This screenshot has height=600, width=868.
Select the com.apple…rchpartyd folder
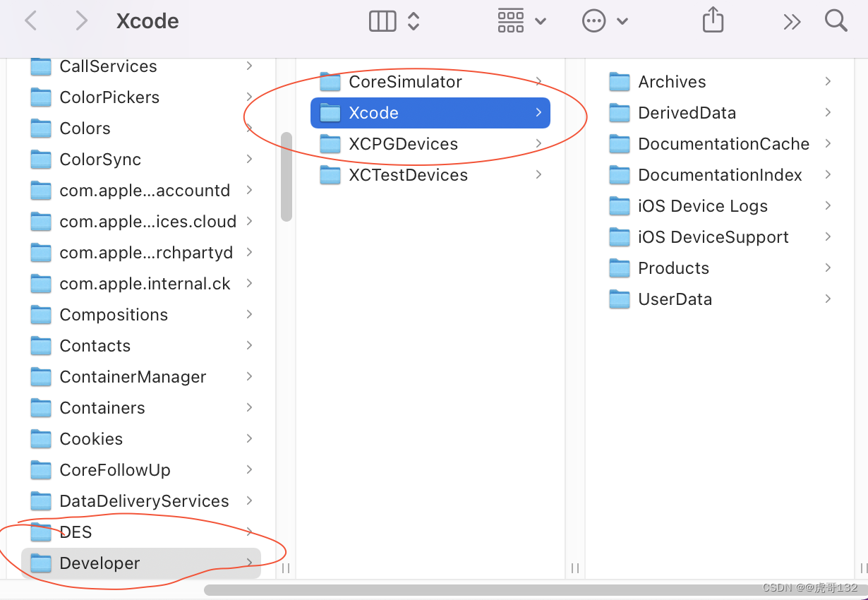pos(141,253)
